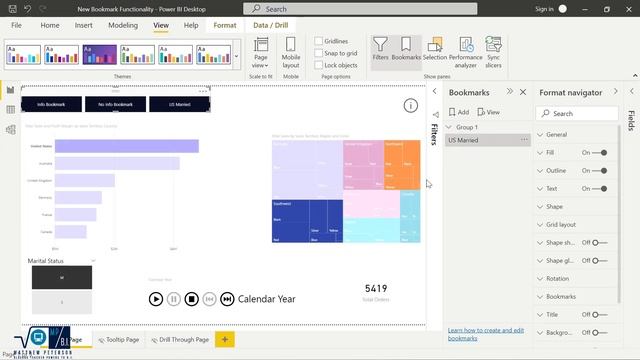Open the Selection pane
The width and height of the screenshot is (640, 360).
click(x=435, y=49)
